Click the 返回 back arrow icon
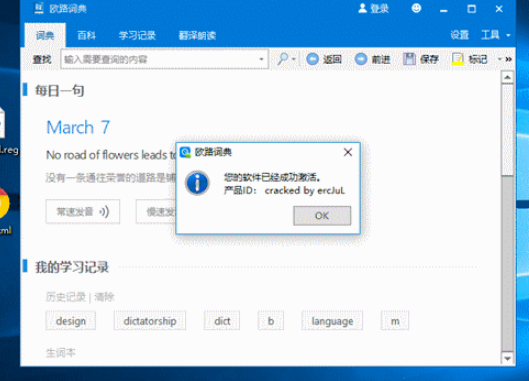Screen dimensions: 529x381 click(x=312, y=59)
